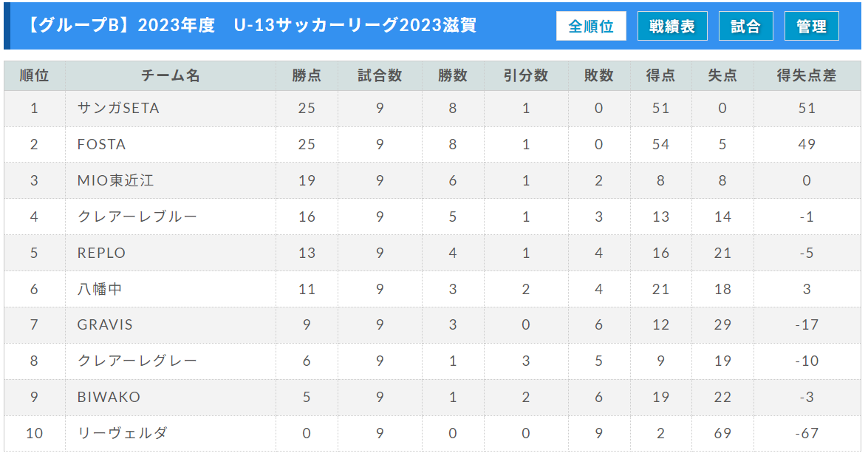Viewport: 868px width, 456px height.
Task: Select the クレアーレグレー team name
Action: (137, 361)
